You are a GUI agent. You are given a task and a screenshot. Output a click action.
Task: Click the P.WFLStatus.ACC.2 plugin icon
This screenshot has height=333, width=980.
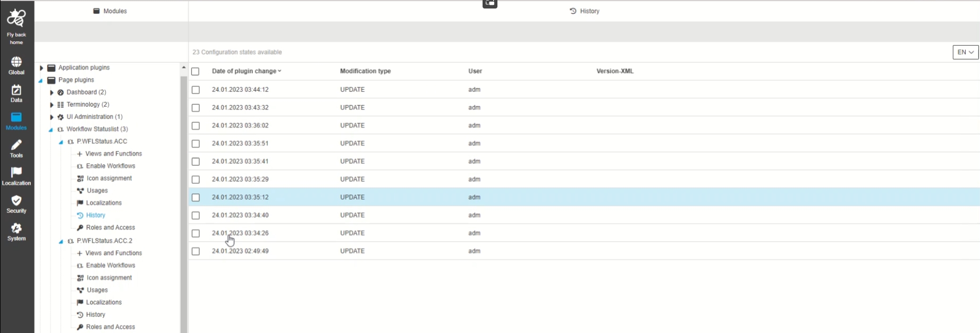[x=71, y=241]
